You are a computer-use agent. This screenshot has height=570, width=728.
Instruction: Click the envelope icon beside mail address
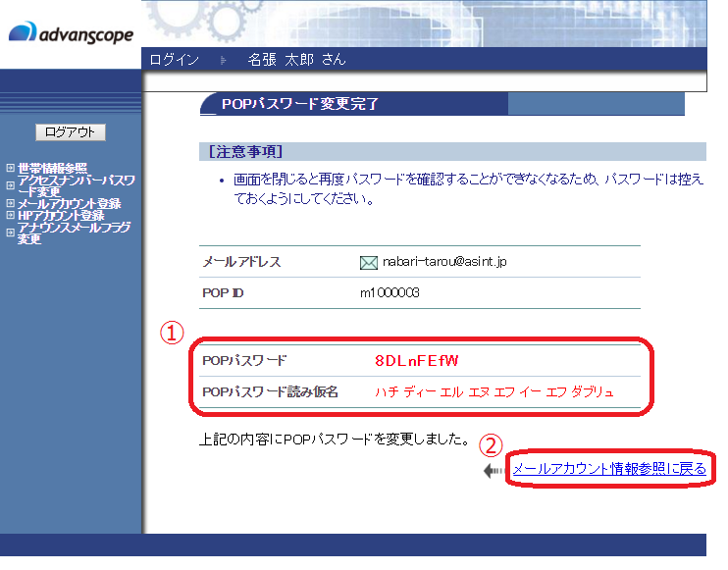point(369,263)
